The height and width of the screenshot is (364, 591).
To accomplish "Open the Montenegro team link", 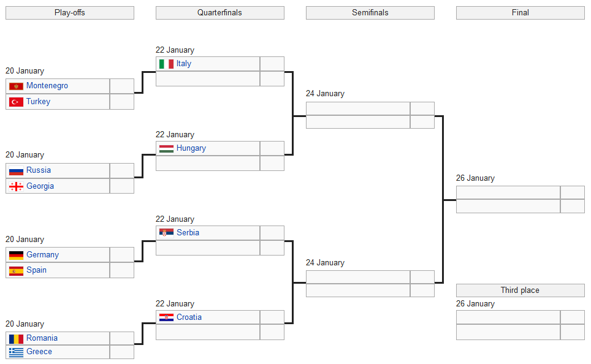I will tap(47, 86).
